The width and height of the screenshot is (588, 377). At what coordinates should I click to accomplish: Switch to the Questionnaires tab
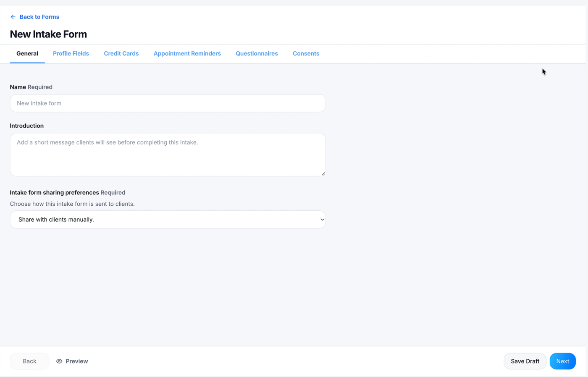pyautogui.click(x=257, y=54)
